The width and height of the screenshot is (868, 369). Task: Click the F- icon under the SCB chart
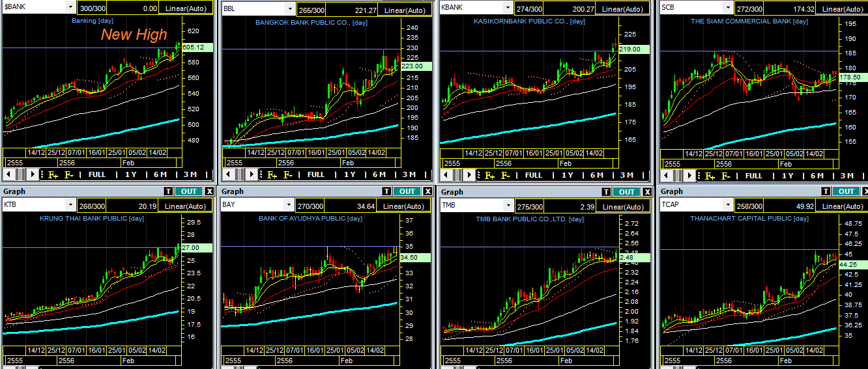coord(725,175)
